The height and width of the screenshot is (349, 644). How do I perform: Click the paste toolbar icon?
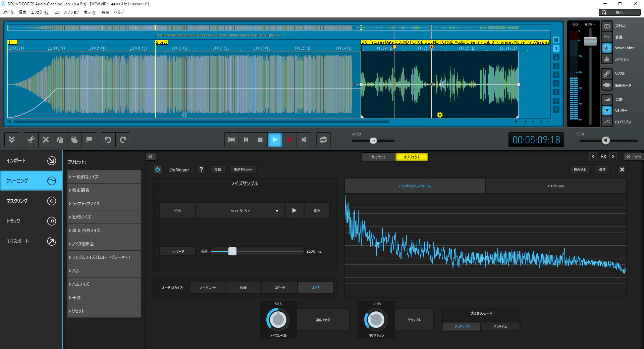click(x=74, y=140)
